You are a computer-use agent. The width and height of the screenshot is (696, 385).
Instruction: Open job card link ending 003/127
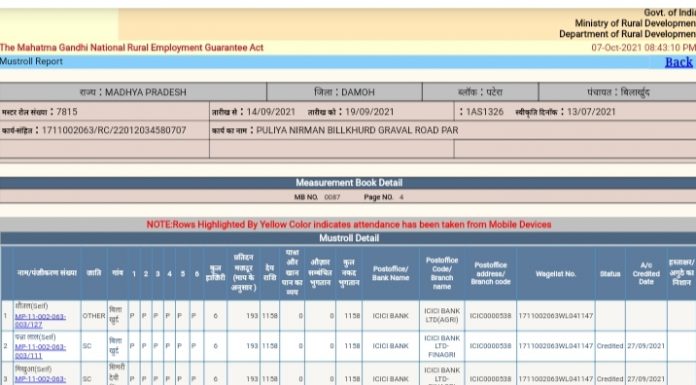(x=40, y=321)
